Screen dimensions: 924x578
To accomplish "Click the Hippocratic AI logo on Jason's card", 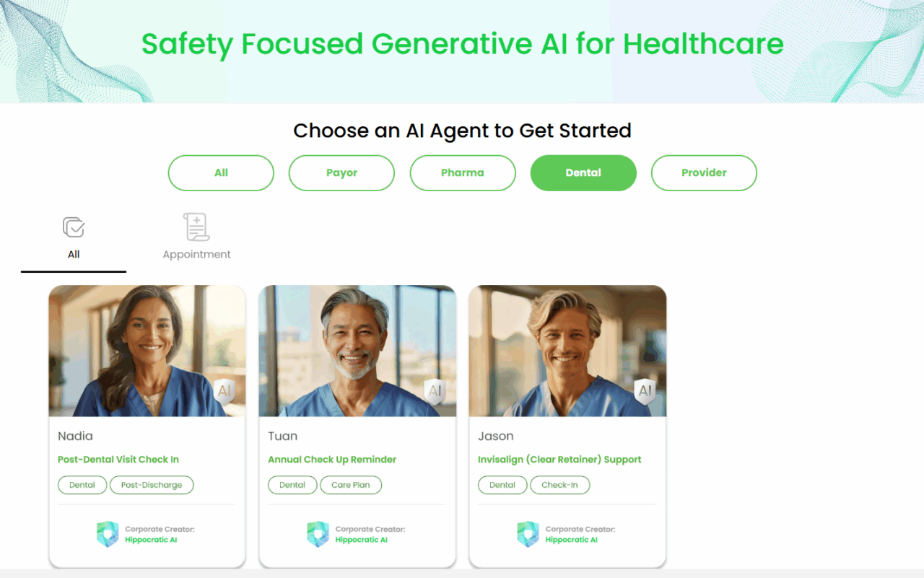I will pos(527,534).
